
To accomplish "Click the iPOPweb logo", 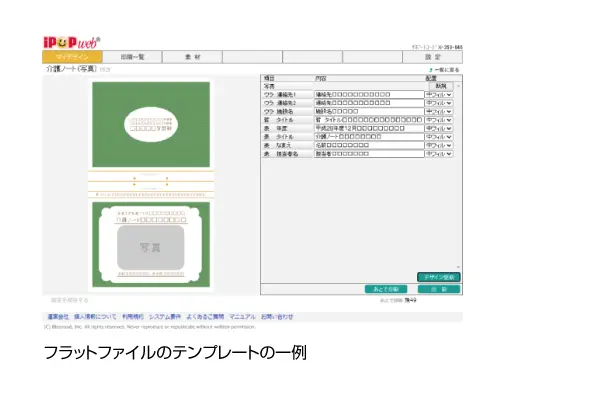I will [72, 42].
